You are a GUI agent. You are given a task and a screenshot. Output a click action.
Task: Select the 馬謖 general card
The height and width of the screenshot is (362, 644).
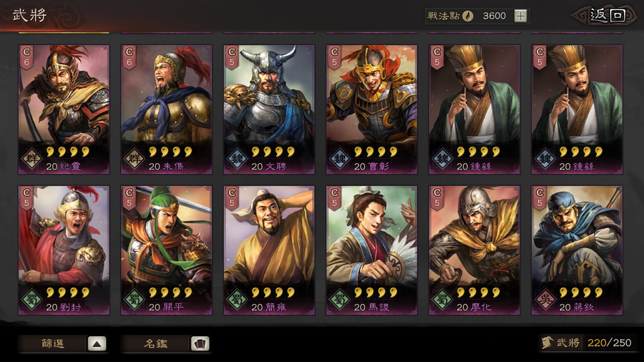(x=371, y=250)
